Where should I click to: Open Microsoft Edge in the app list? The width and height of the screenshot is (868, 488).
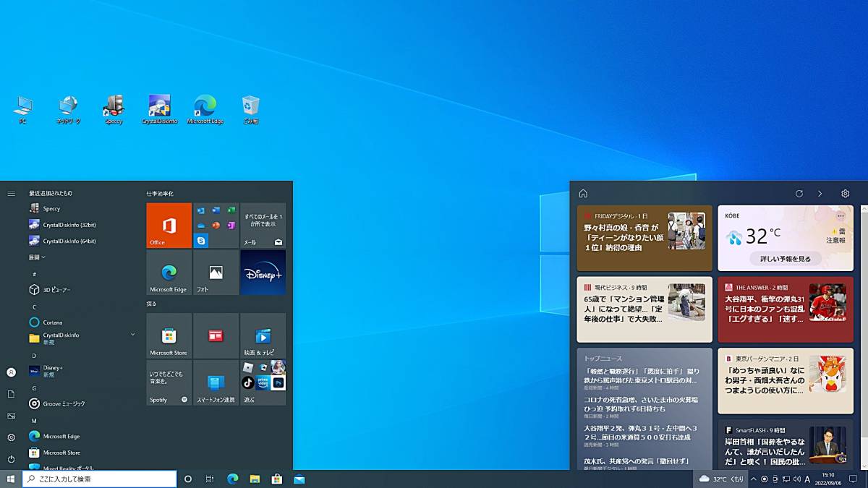(x=83, y=436)
